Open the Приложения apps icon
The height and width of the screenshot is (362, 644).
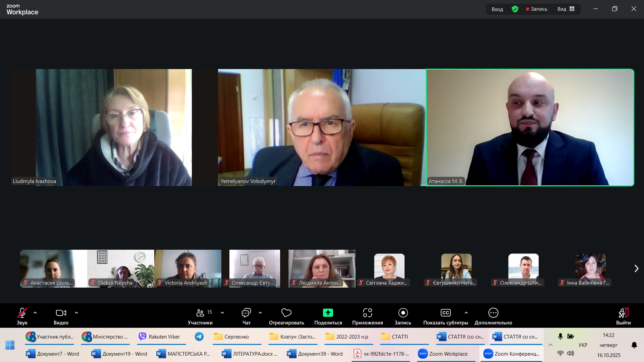[x=367, y=313]
